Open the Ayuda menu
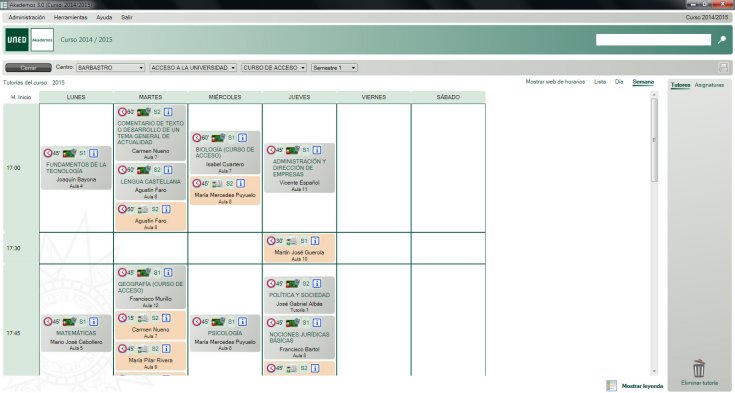The image size is (735, 393). pos(104,17)
